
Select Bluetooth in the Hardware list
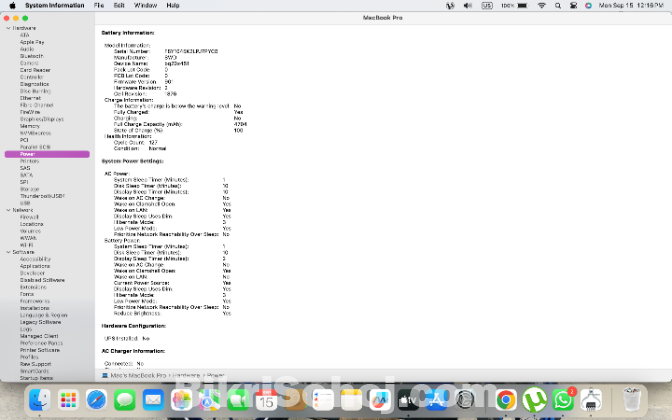point(31,56)
